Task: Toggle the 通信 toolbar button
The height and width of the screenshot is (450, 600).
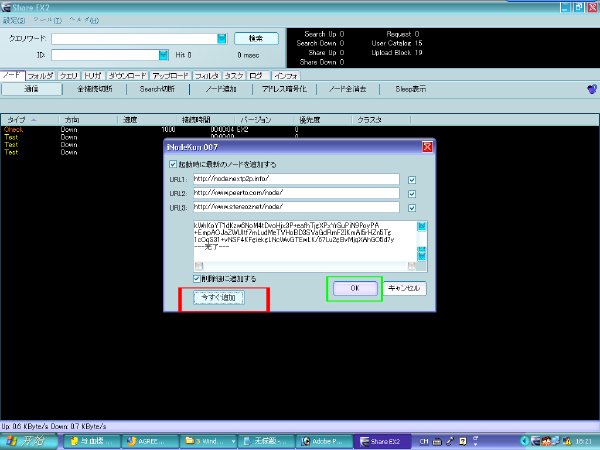Action: pos(31,89)
